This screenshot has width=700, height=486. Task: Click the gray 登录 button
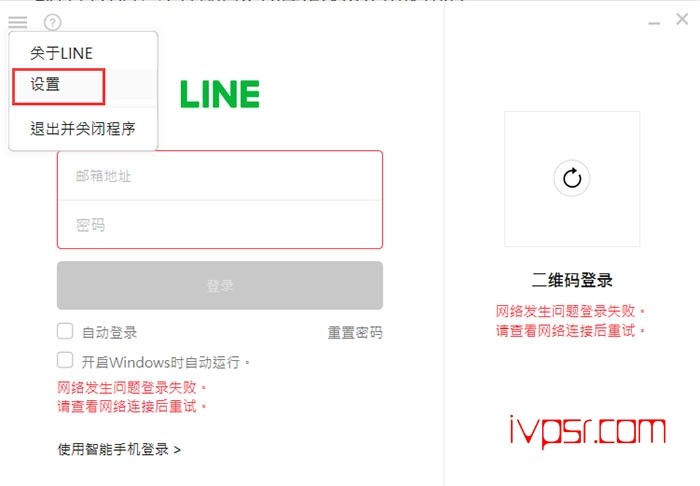tap(220, 286)
